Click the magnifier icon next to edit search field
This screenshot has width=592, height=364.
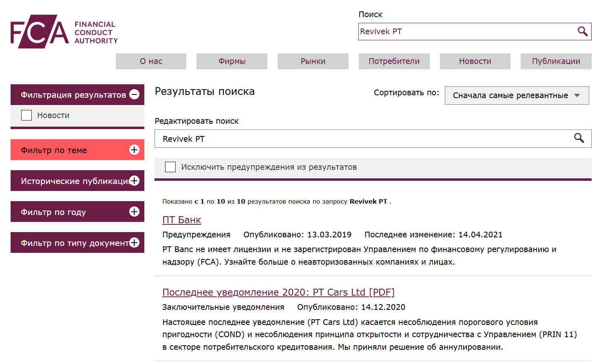(580, 138)
